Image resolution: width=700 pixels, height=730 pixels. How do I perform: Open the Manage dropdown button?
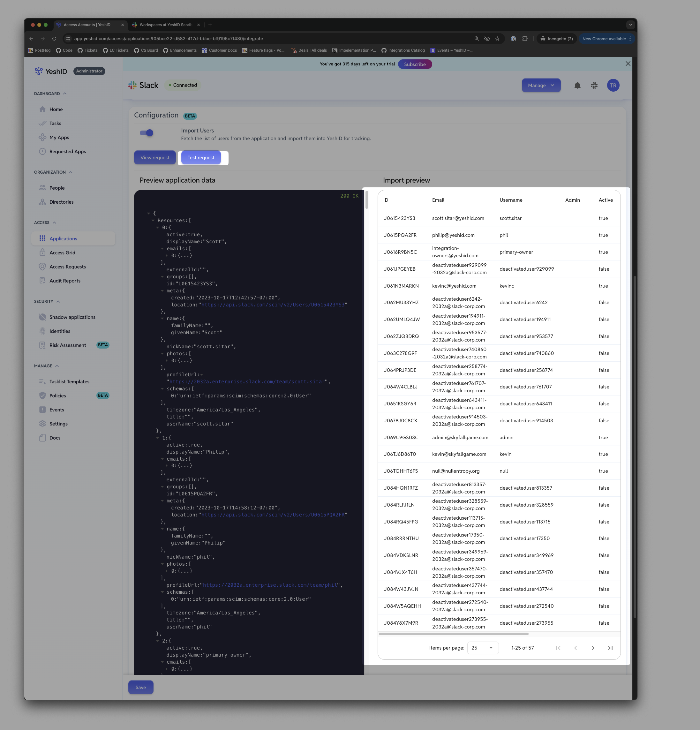point(541,85)
